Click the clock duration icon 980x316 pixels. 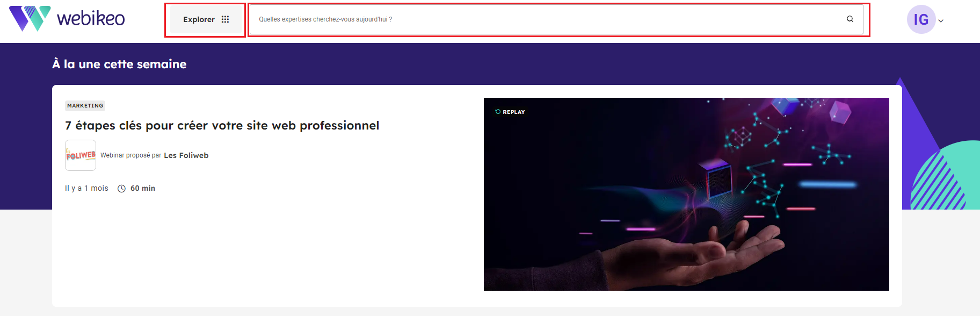click(122, 189)
